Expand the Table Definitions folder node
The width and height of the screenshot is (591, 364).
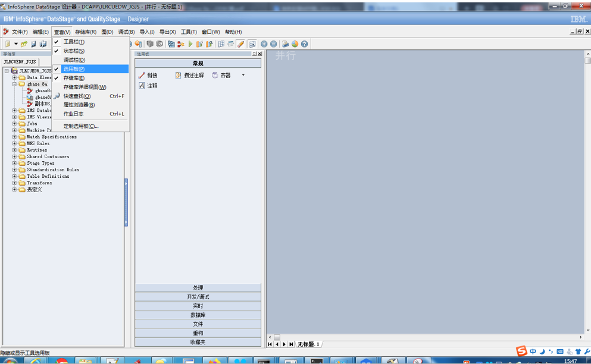click(14, 176)
